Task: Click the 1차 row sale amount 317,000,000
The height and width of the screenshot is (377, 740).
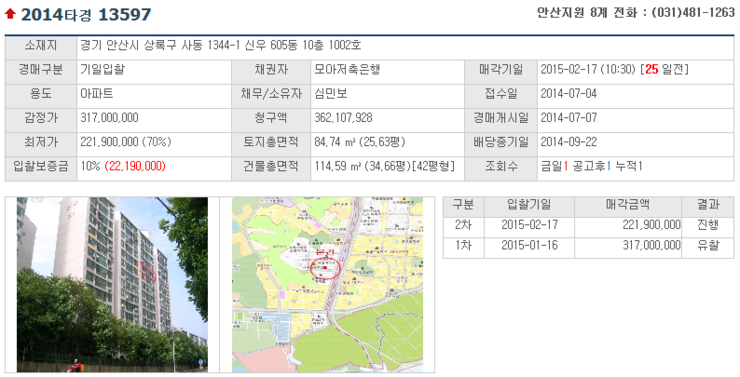Action: coord(651,245)
